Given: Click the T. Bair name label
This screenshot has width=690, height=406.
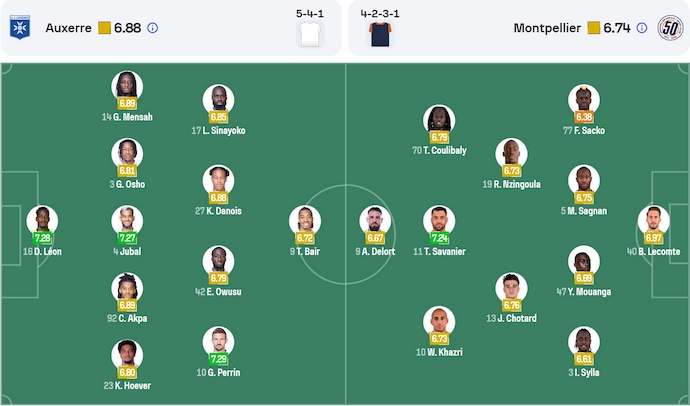Looking at the screenshot, I should coord(306,252).
